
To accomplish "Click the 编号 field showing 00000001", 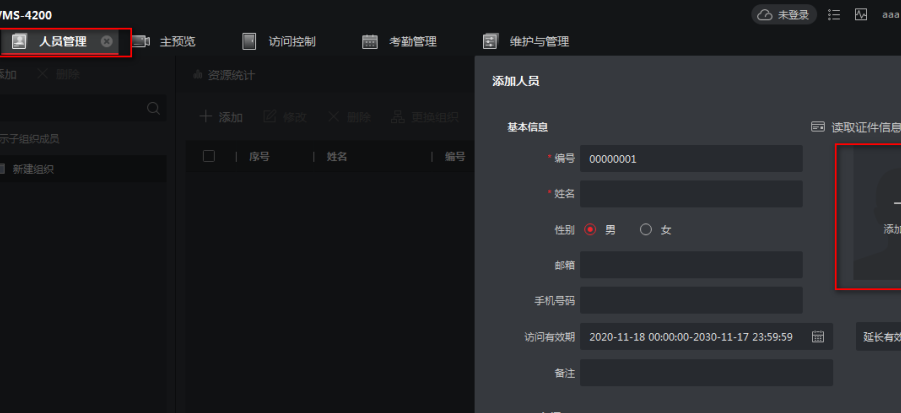I will [691, 159].
